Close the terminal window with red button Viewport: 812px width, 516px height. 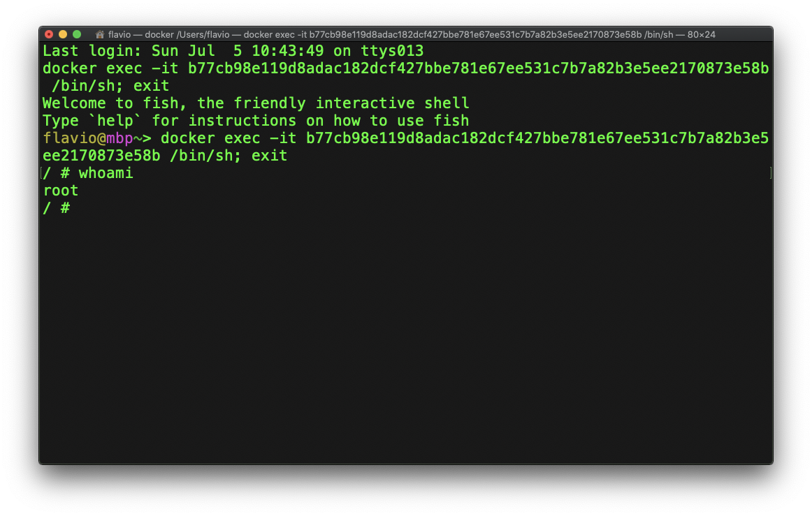tap(49, 34)
